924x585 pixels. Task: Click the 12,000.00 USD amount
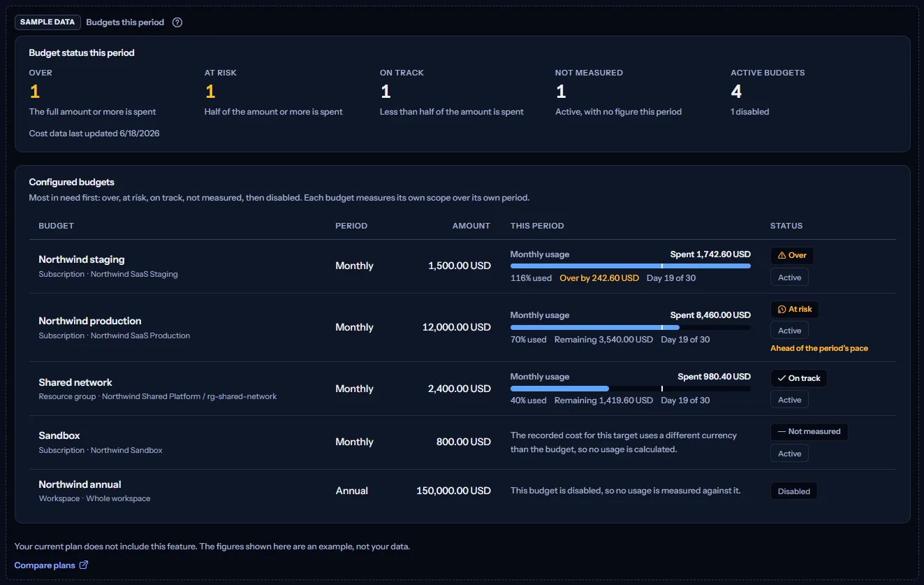457,327
